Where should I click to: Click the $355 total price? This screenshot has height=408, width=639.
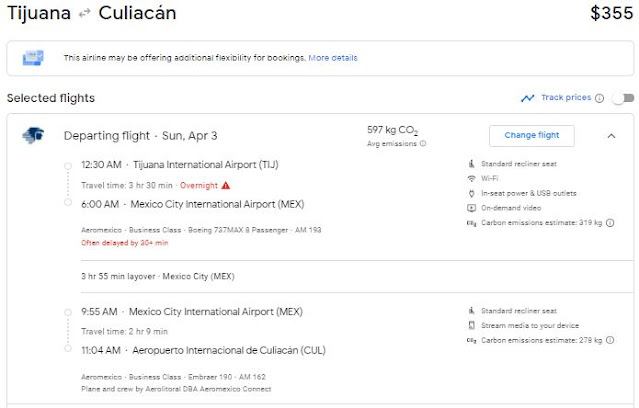(x=611, y=13)
